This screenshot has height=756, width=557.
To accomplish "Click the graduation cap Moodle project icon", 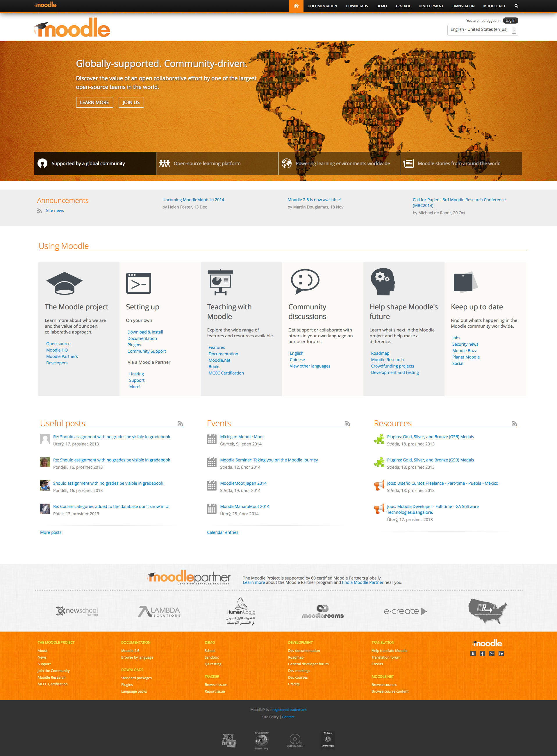I will pos(65,283).
